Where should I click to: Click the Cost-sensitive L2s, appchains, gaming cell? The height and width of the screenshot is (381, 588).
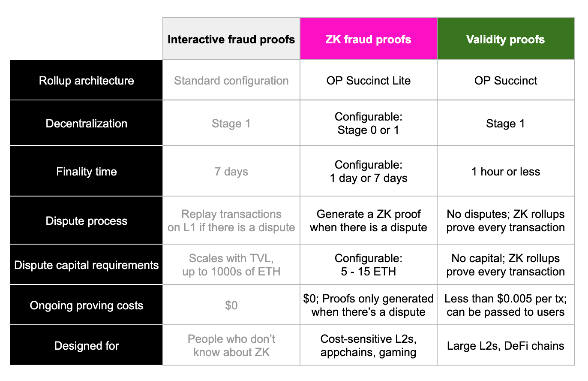pos(368,345)
